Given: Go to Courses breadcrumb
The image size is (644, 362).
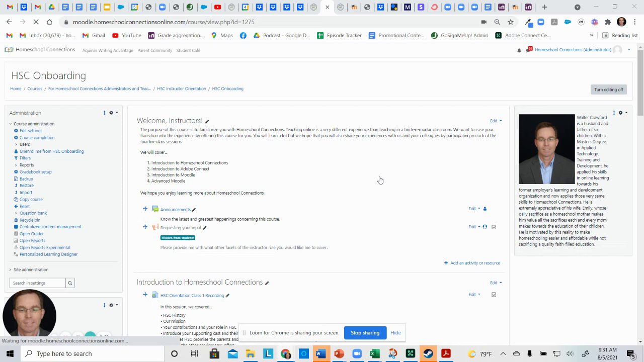Looking at the screenshot, I should pos(35,88).
